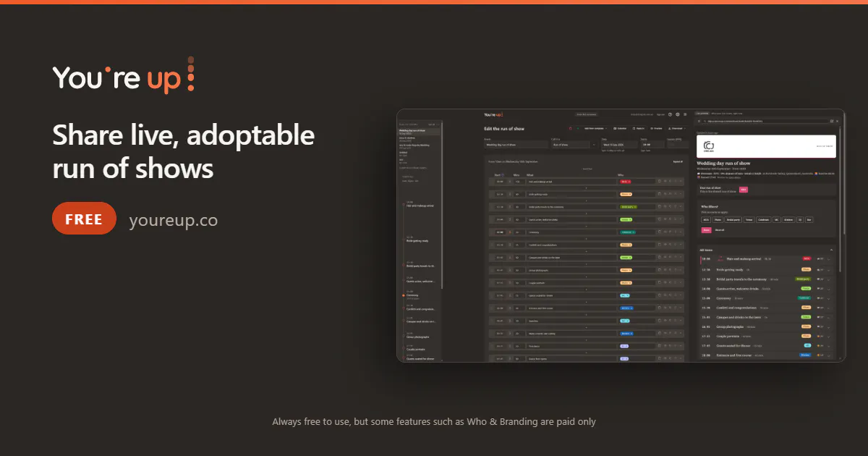
Task: Expand chevron on Hair and makeup arrival editor row
Action: 681,182
